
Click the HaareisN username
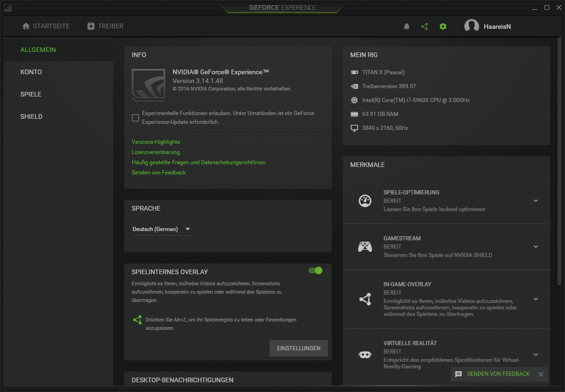497,26
